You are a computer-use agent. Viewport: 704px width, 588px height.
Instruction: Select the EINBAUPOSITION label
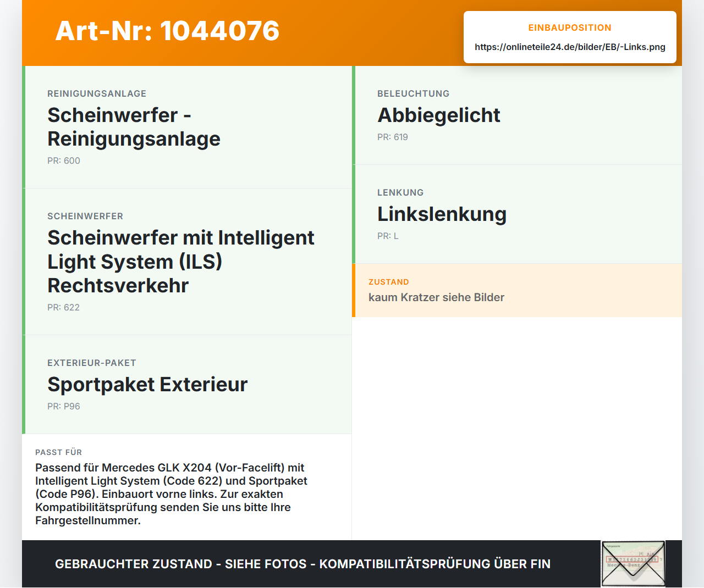click(570, 27)
